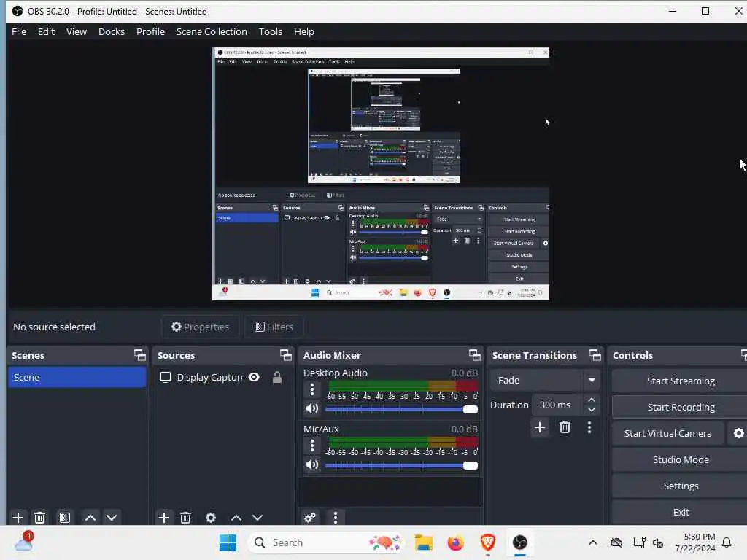Viewport: 747px width, 560px height.
Task: Open Firefox from the taskbar
Action: (x=455, y=542)
